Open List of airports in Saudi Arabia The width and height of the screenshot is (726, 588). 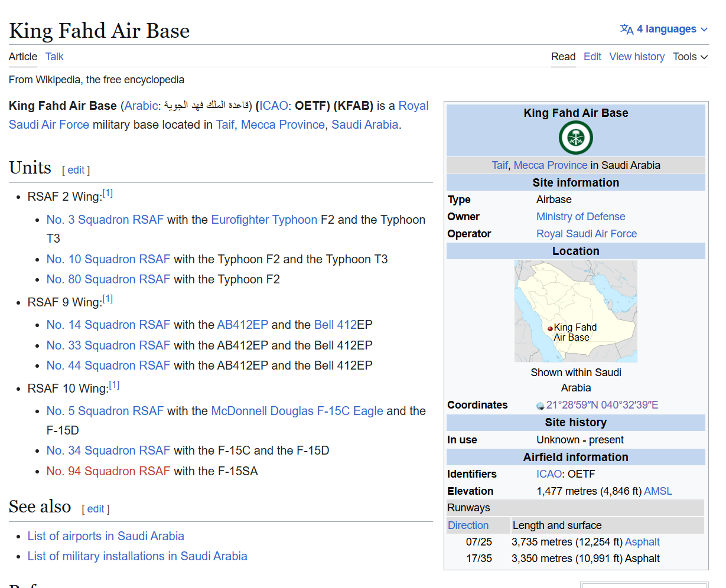tap(106, 536)
